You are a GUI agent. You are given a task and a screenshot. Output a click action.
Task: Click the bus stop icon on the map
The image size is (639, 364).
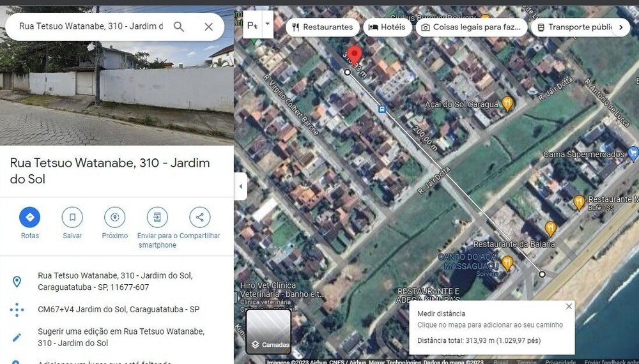pyautogui.click(x=382, y=109)
